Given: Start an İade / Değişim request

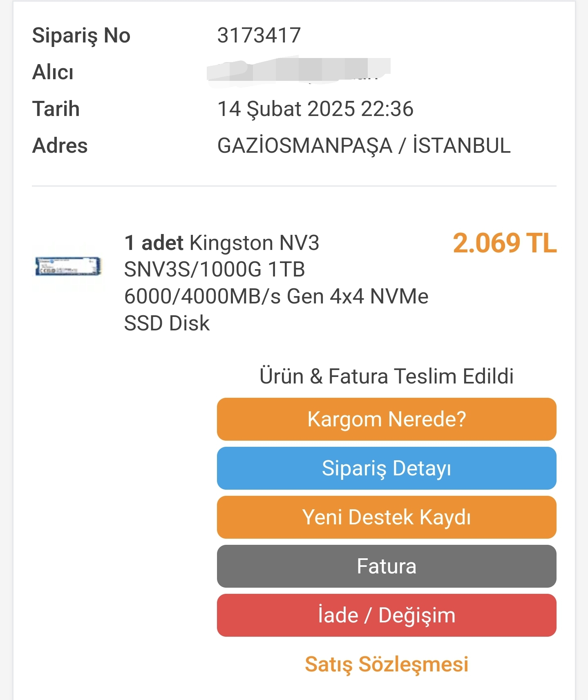Looking at the screenshot, I should click(x=386, y=615).
